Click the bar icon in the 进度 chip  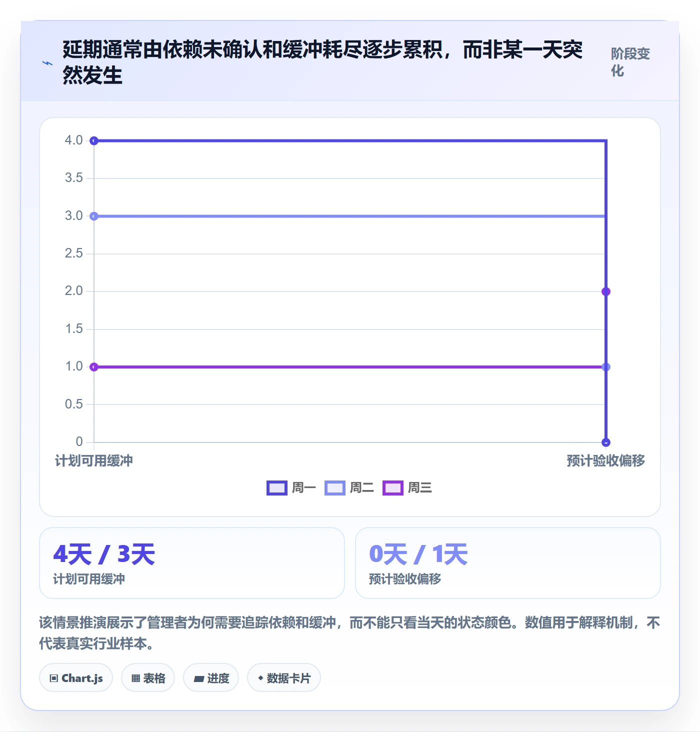pos(199,678)
